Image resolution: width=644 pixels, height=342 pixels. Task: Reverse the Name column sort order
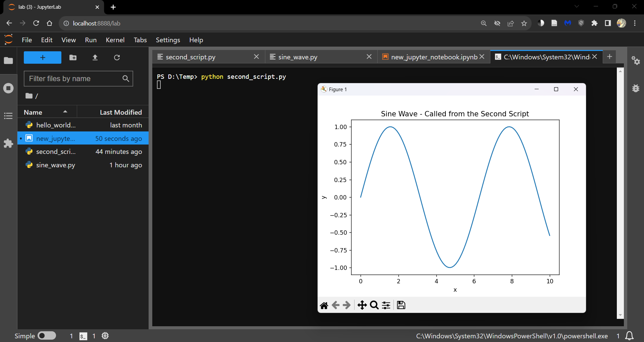point(47,112)
